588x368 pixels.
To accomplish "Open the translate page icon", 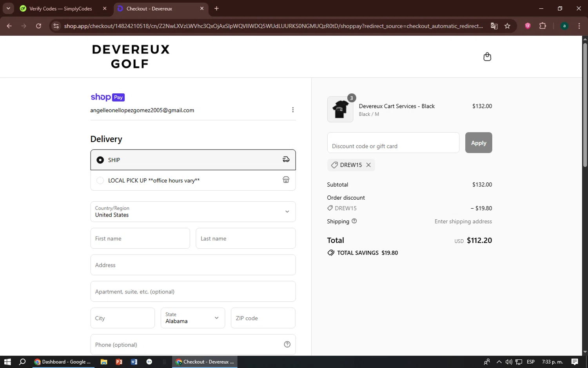I will tap(494, 26).
